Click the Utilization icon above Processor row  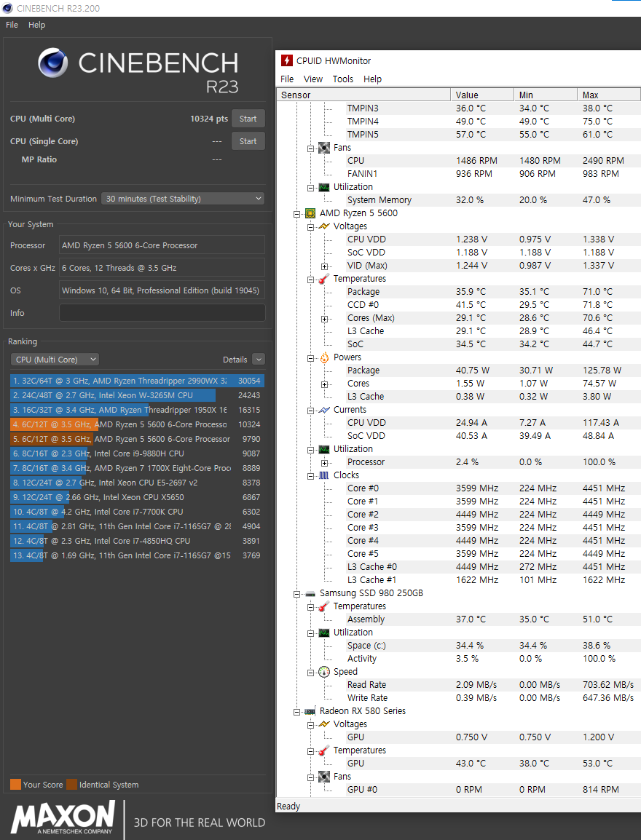(x=324, y=449)
